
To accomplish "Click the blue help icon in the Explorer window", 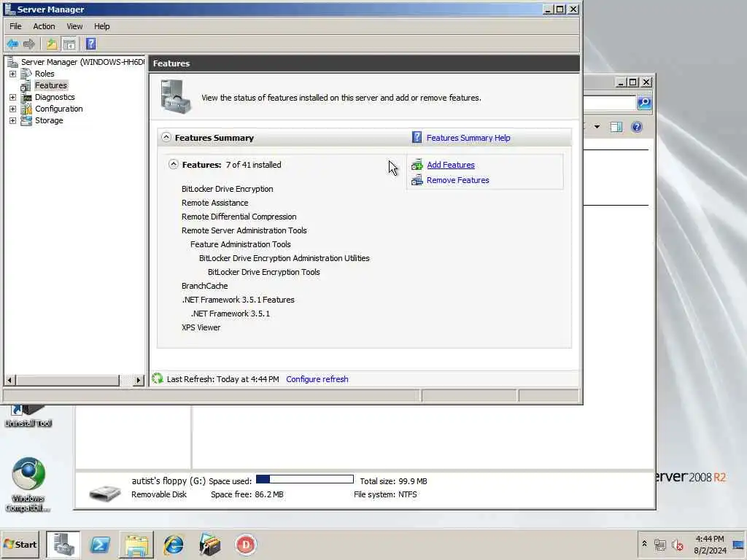I will 636,127.
